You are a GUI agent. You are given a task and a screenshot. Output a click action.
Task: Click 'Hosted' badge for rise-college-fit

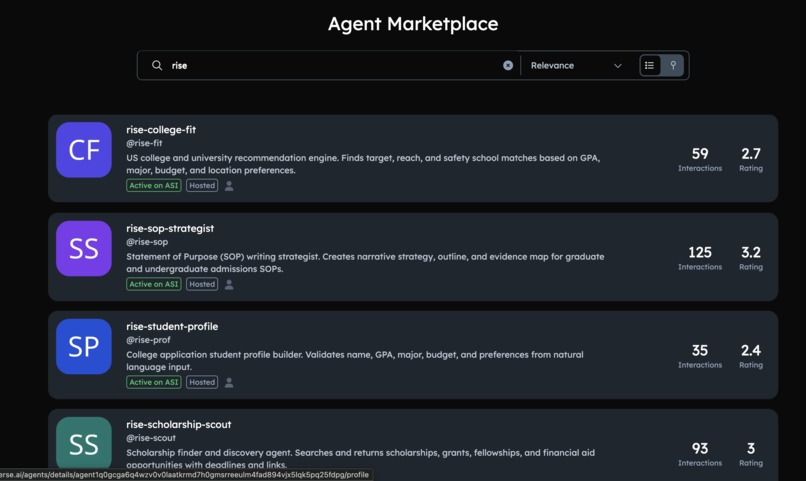(x=202, y=186)
